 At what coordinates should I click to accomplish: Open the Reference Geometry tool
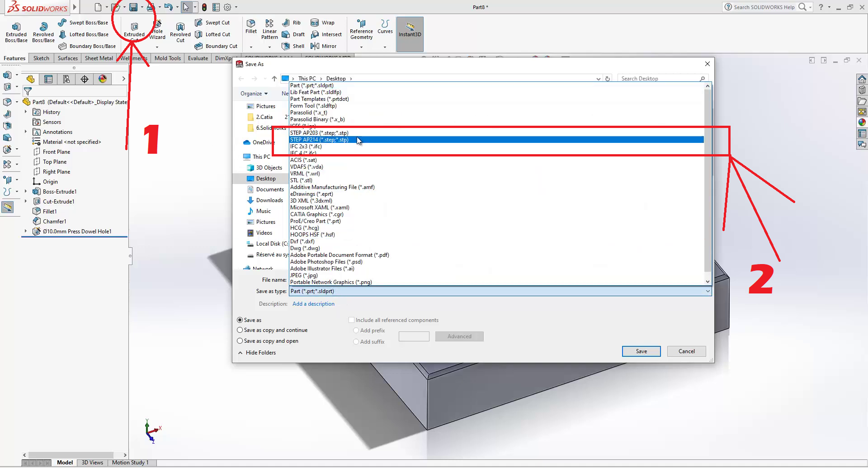click(x=361, y=24)
